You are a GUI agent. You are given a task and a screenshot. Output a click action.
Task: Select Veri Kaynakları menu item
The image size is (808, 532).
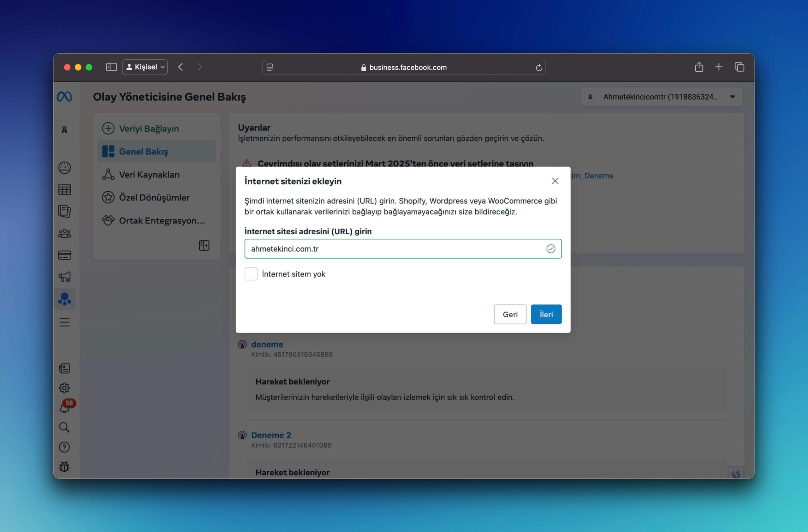click(149, 175)
